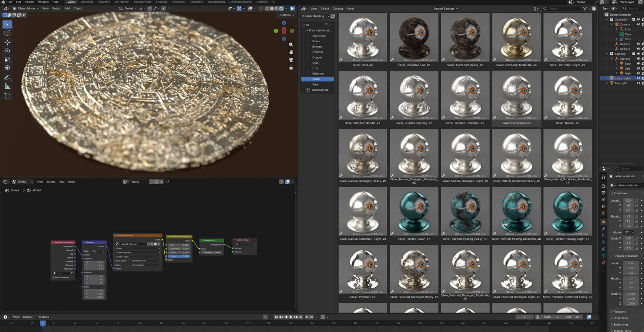Switch to the Shading workspace tab
Screen dimensions: 644x332
tap(161, 2)
